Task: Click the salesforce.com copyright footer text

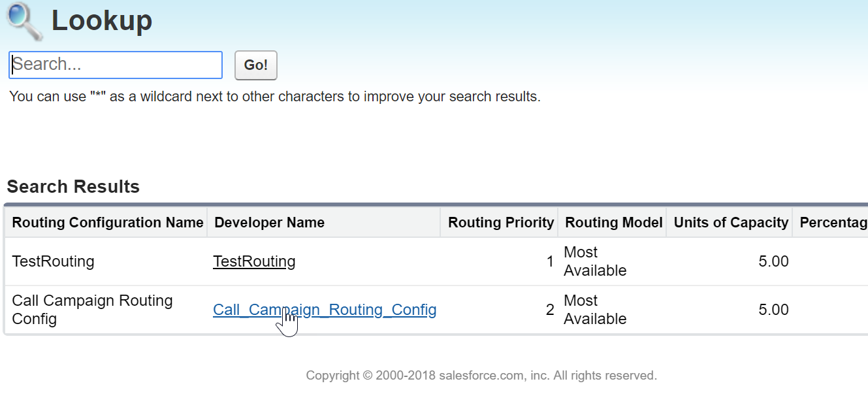Action: pos(481,376)
